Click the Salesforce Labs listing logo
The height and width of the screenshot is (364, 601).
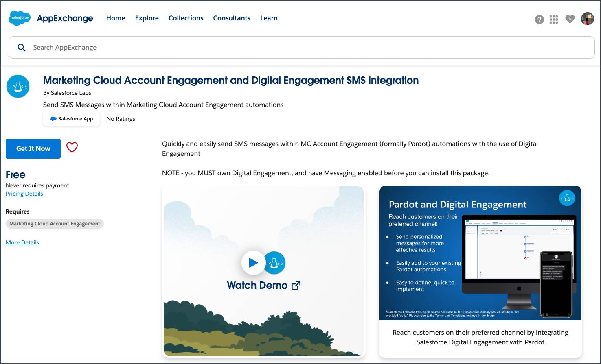[18, 86]
